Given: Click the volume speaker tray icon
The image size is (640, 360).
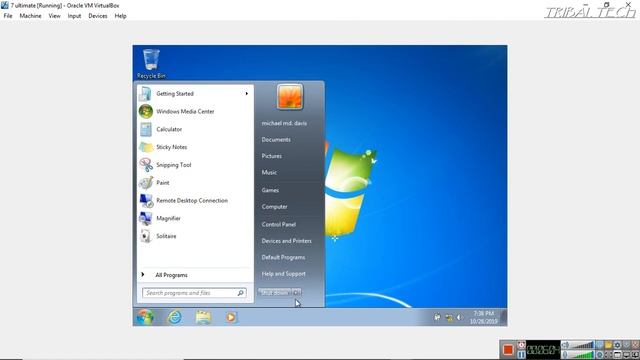Looking at the screenshot, I should tap(459, 317).
